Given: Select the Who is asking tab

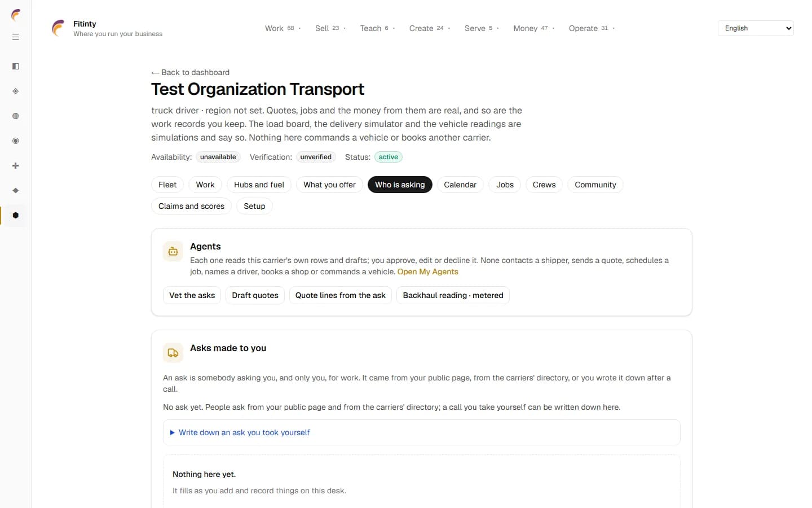Looking at the screenshot, I should (400, 185).
